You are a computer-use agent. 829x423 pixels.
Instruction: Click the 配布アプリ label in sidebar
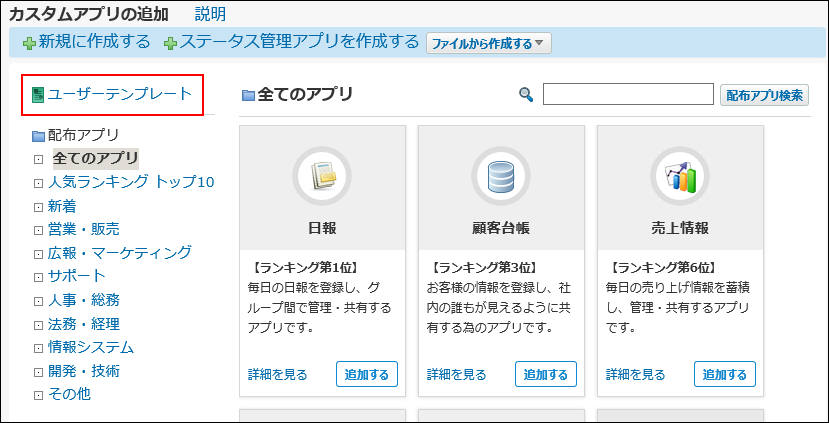pos(84,135)
